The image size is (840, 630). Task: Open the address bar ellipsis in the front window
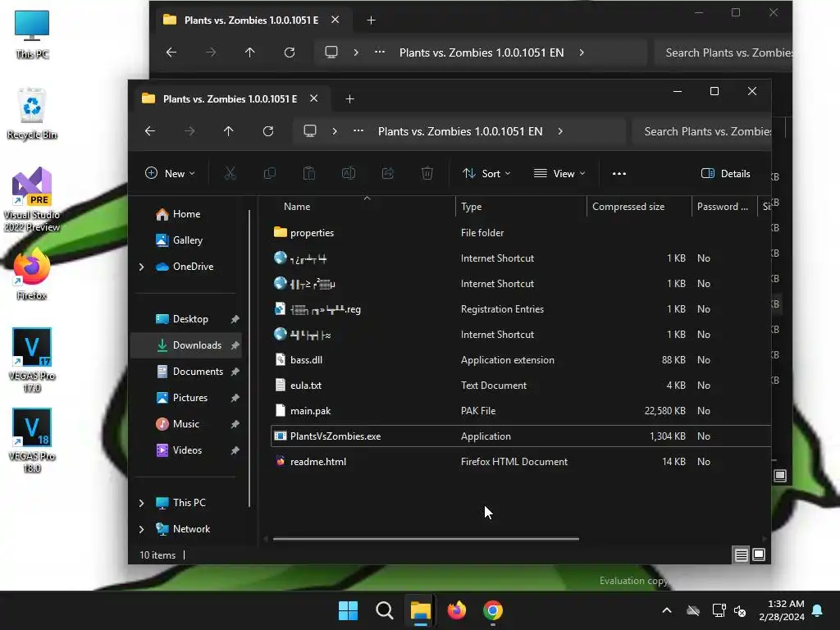tap(358, 130)
